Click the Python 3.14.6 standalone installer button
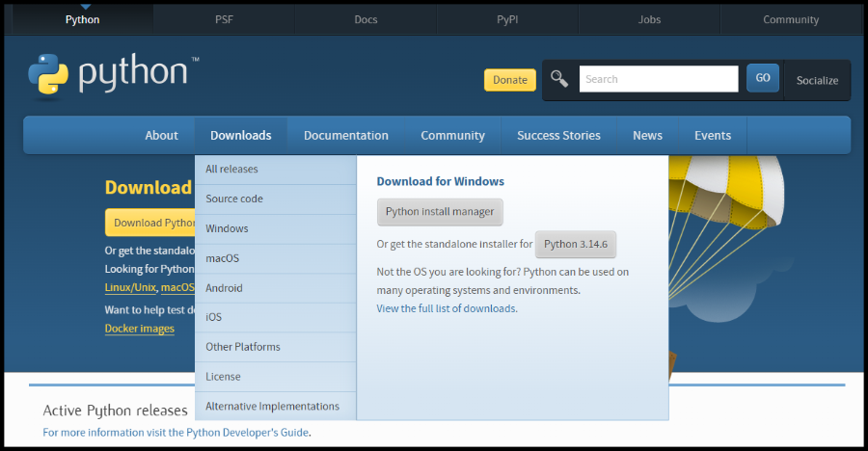Viewport: 868px width, 451px height. click(x=575, y=244)
